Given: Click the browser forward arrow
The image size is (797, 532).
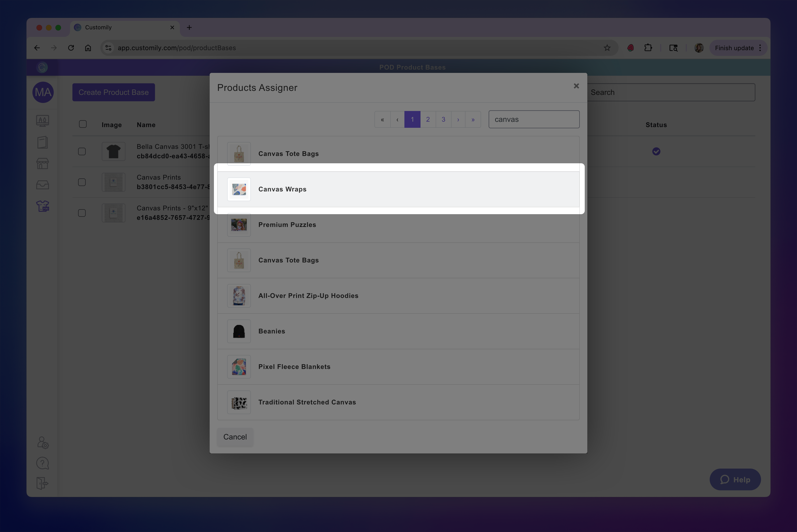Looking at the screenshot, I should [x=54, y=48].
